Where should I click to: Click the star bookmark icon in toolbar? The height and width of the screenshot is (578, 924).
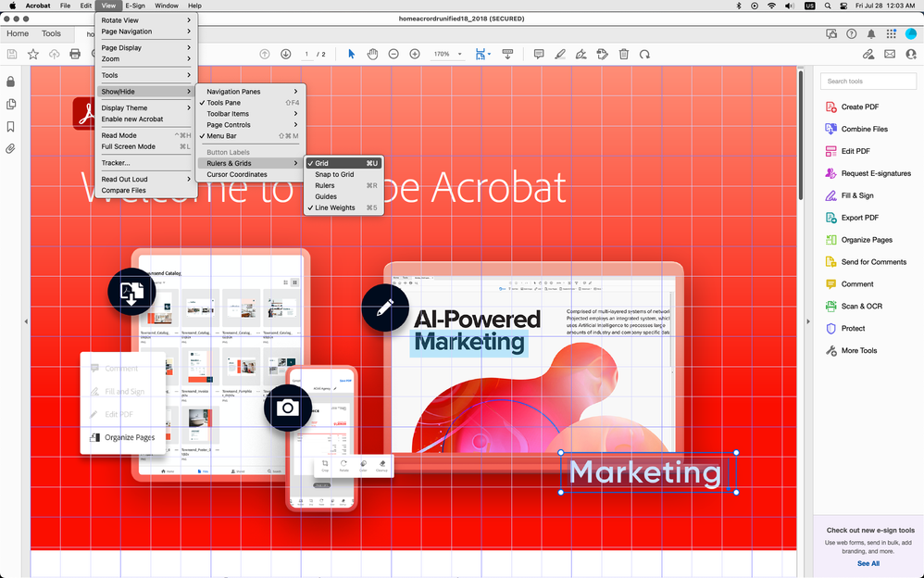[33, 55]
